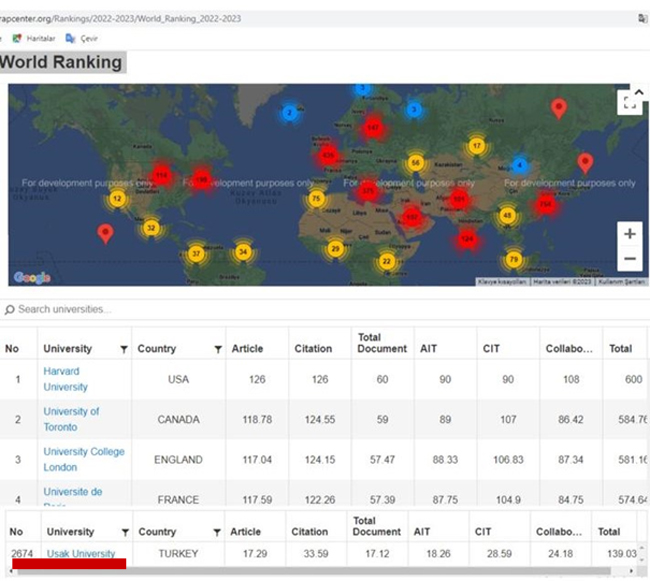Image resolution: width=650 pixels, height=581 pixels.
Task: Open the yellow cluster marker labeled 22
Action: coord(386,261)
